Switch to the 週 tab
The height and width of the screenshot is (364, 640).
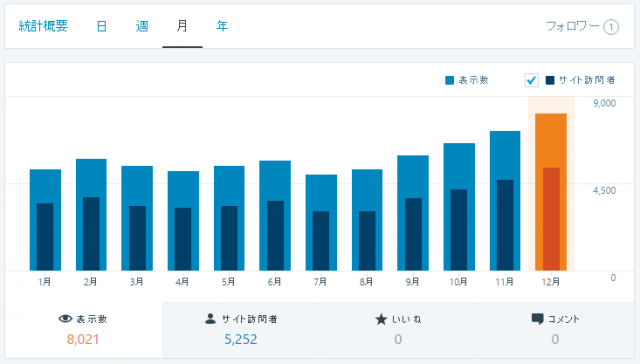142,27
